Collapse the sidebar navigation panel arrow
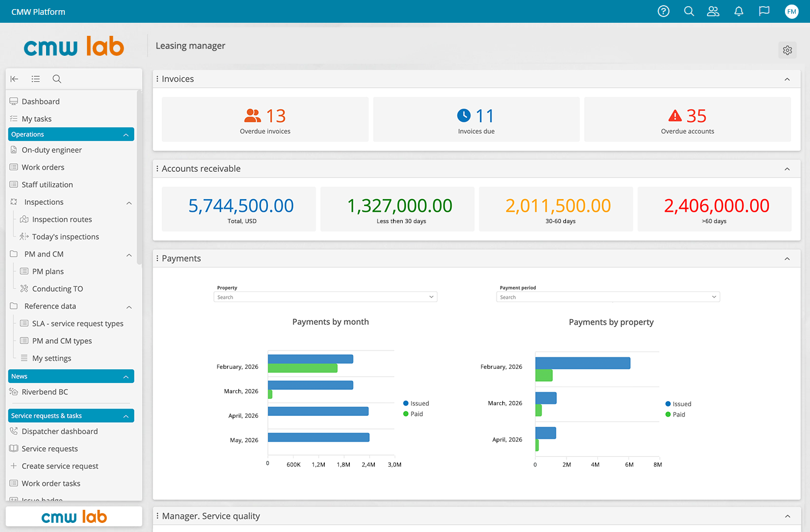 point(15,79)
